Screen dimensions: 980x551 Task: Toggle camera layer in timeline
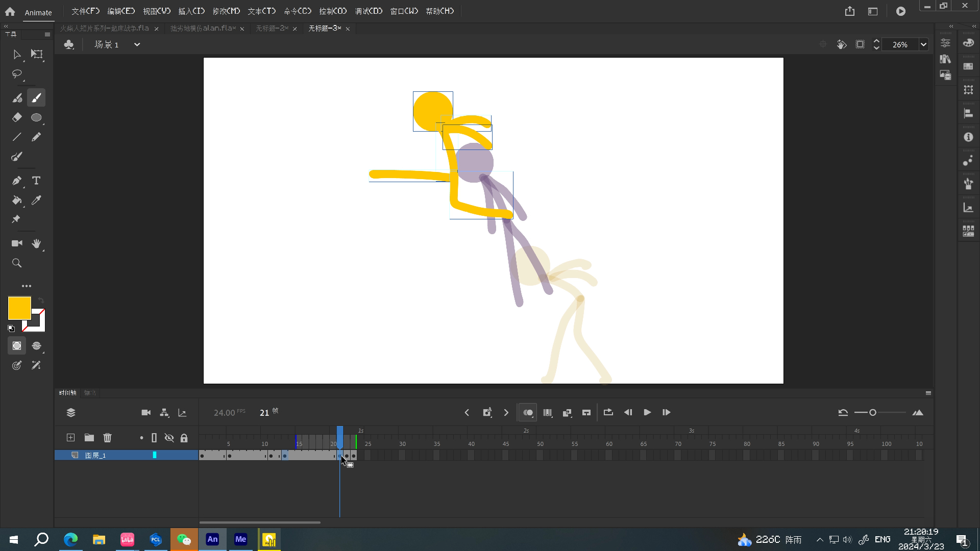pos(146,413)
